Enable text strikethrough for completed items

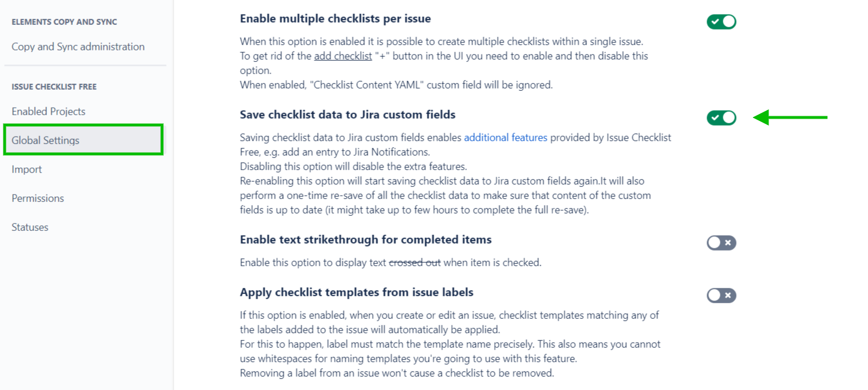[721, 243]
